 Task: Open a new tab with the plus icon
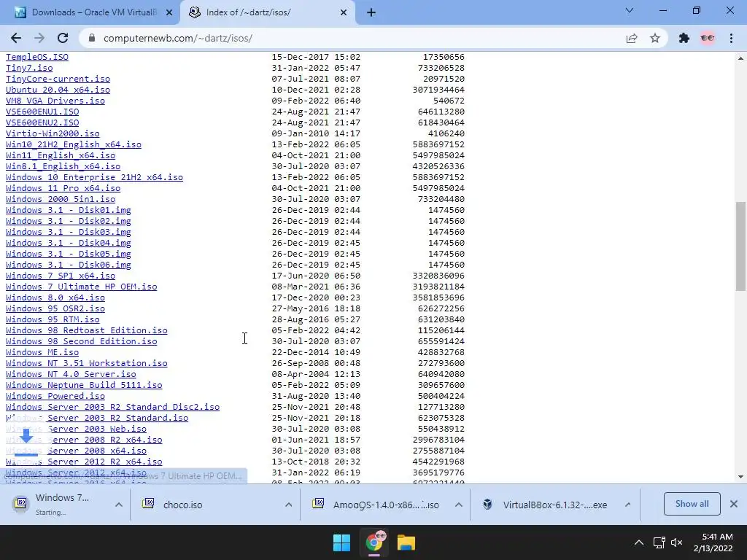[371, 13]
